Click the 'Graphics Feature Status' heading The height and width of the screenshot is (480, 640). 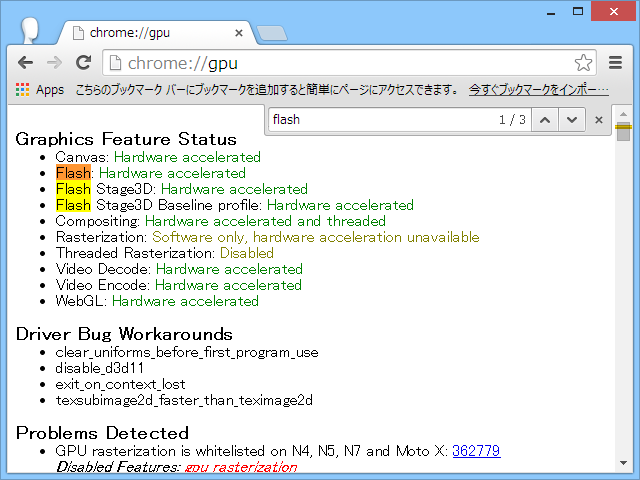(126, 139)
